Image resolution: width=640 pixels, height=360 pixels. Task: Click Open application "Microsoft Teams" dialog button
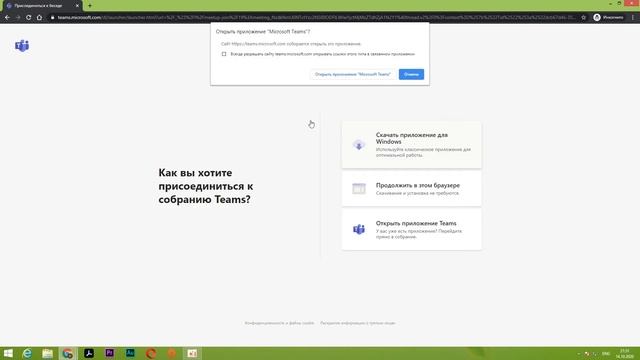tap(353, 74)
